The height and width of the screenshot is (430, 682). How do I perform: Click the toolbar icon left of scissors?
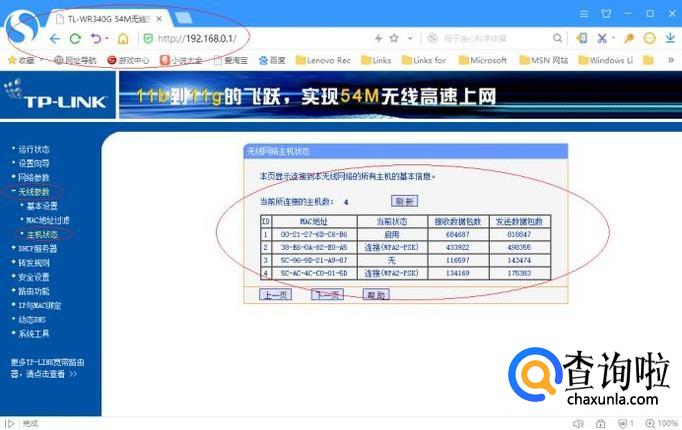[x=582, y=38]
